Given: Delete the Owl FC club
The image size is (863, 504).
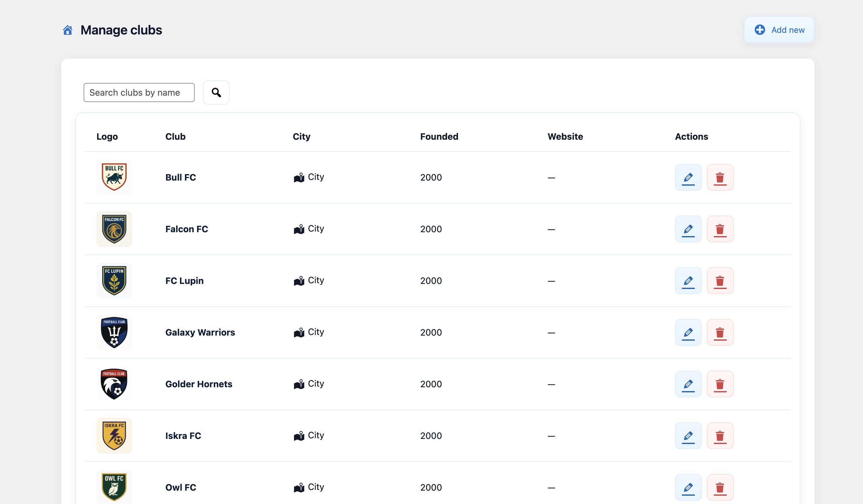Looking at the screenshot, I should (720, 487).
